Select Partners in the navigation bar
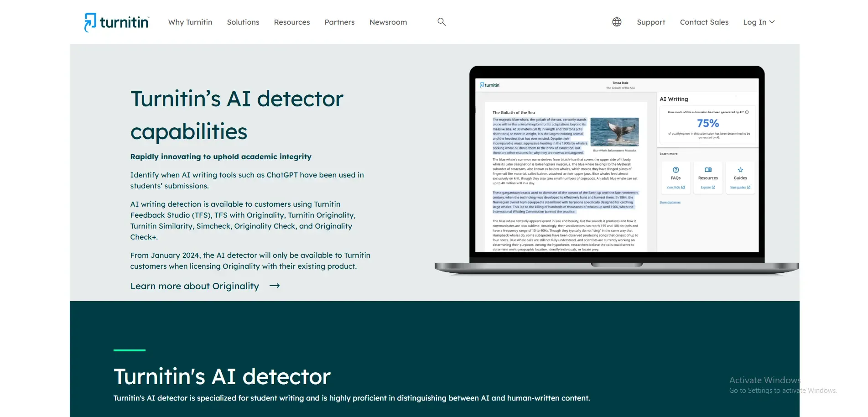This screenshot has height=417, width=868. 339,22
